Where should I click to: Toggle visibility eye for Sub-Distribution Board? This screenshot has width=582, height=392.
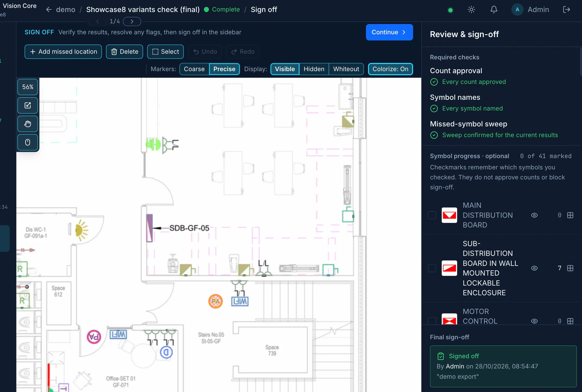534,268
